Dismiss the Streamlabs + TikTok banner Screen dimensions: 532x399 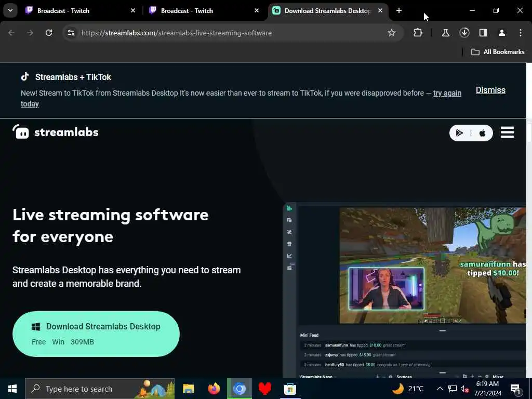pyautogui.click(x=490, y=90)
